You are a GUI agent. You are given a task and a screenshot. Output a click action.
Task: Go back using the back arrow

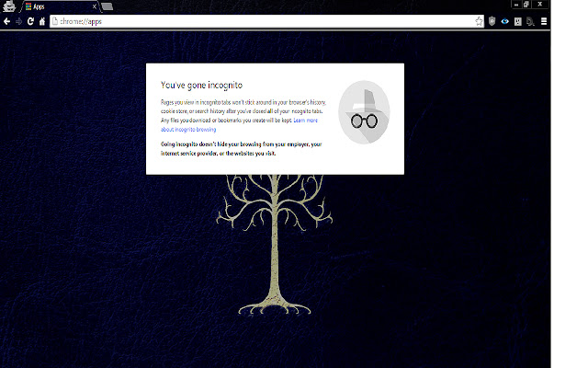pos(6,21)
